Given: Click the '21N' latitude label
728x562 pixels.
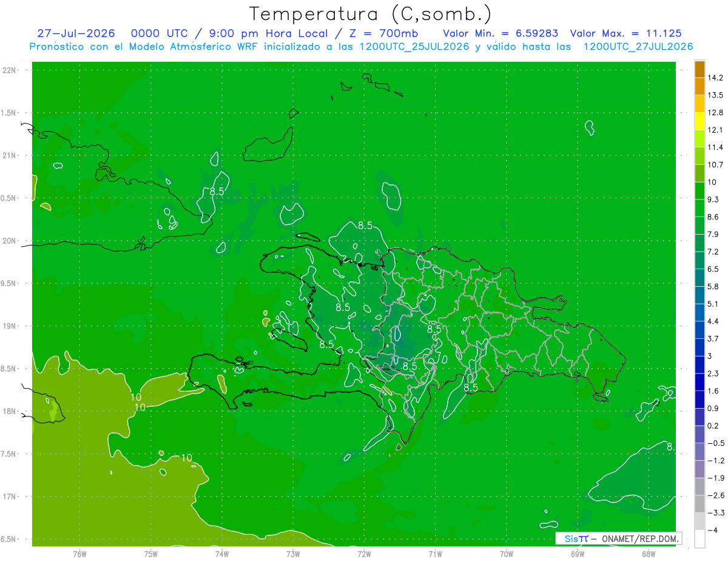Looking at the screenshot, I should coord(9,155).
